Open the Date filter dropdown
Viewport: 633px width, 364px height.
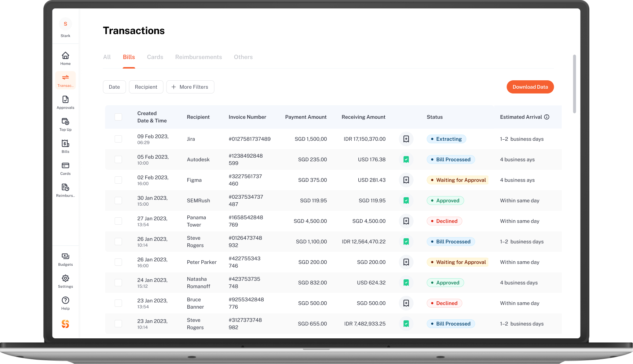(114, 87)
